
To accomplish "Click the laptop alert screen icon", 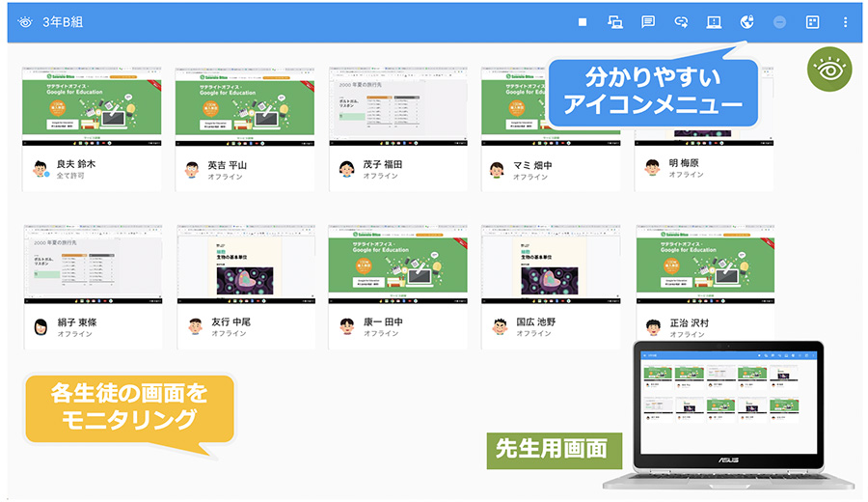I will click(714, 21).
